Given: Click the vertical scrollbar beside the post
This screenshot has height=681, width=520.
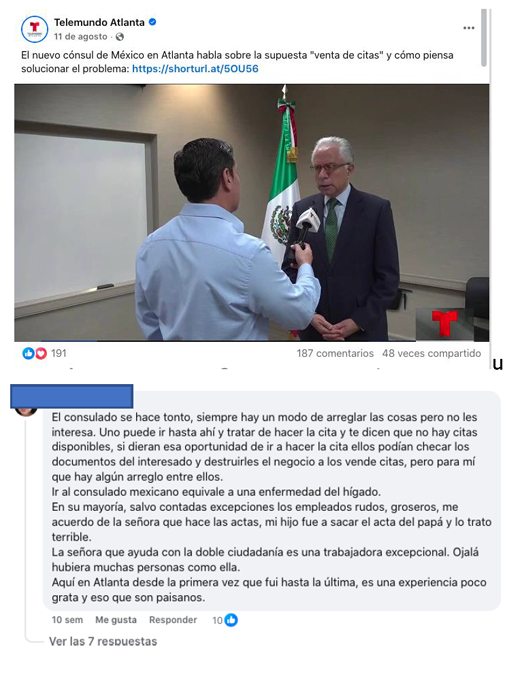Looking at the screenshot, I should click(485, 38).
